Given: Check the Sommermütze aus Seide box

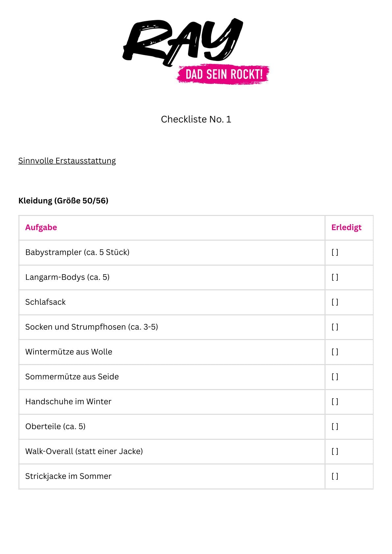Looking at the screenshot, I should [335, 377].
